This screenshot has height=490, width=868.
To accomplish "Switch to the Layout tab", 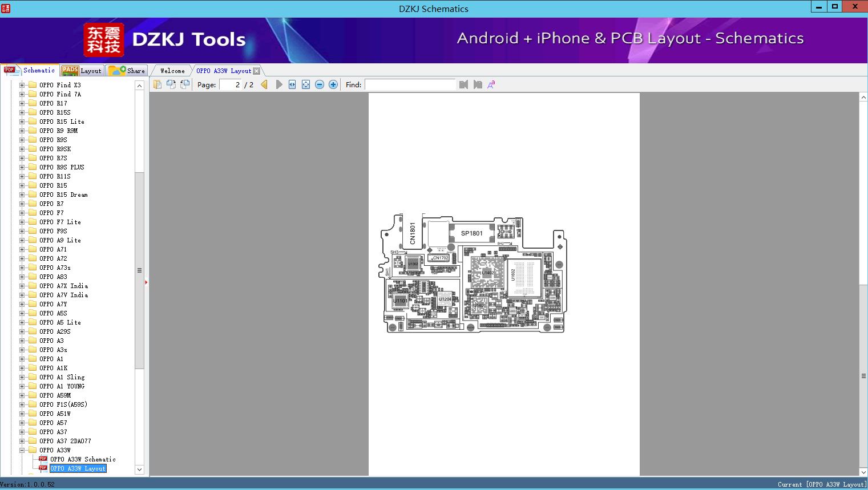I will [82, 71].
